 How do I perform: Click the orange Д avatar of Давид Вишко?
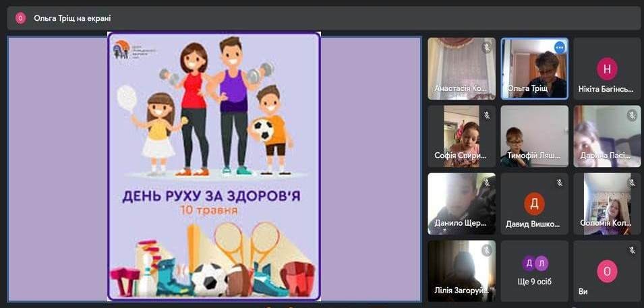534,203
